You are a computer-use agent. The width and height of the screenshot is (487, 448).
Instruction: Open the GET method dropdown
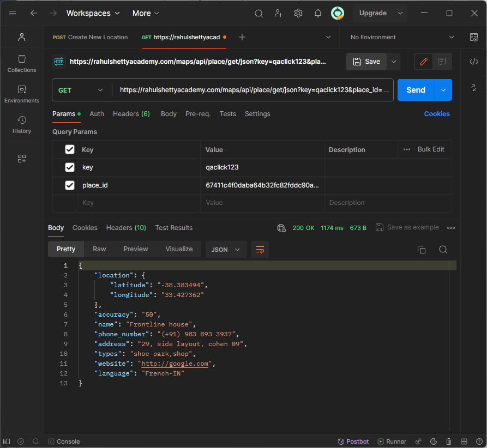(x=81, y=90)
